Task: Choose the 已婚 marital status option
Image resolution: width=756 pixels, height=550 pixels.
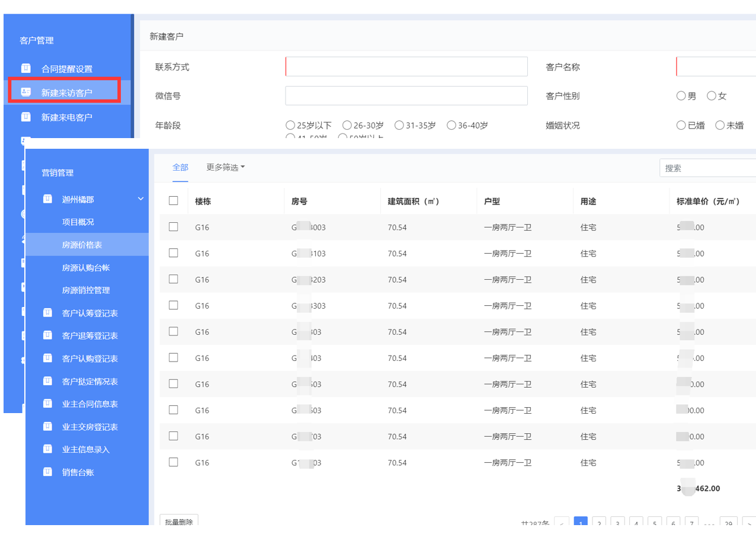Action: 681,125
